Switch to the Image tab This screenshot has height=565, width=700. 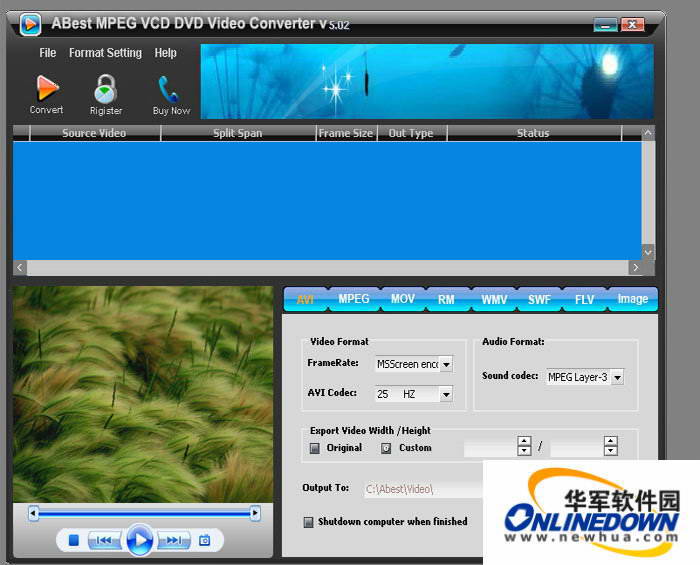pyautogui.click(x=633, y=299)
